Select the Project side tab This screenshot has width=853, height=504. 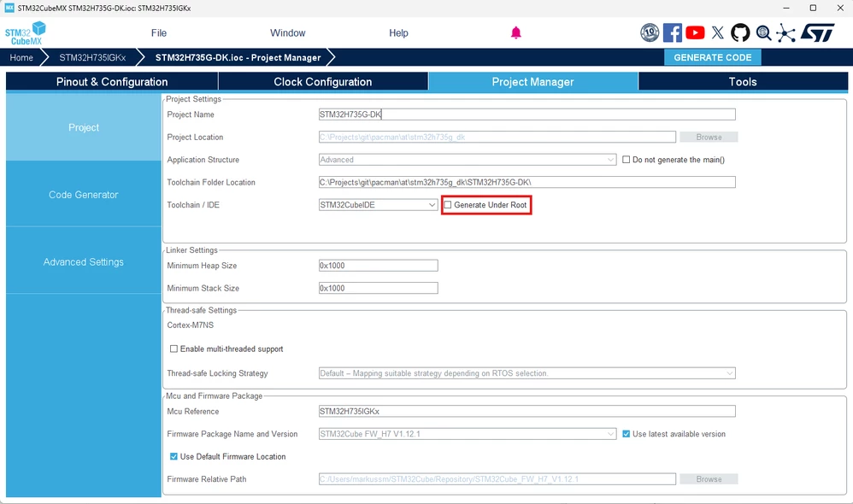[84, 127]
